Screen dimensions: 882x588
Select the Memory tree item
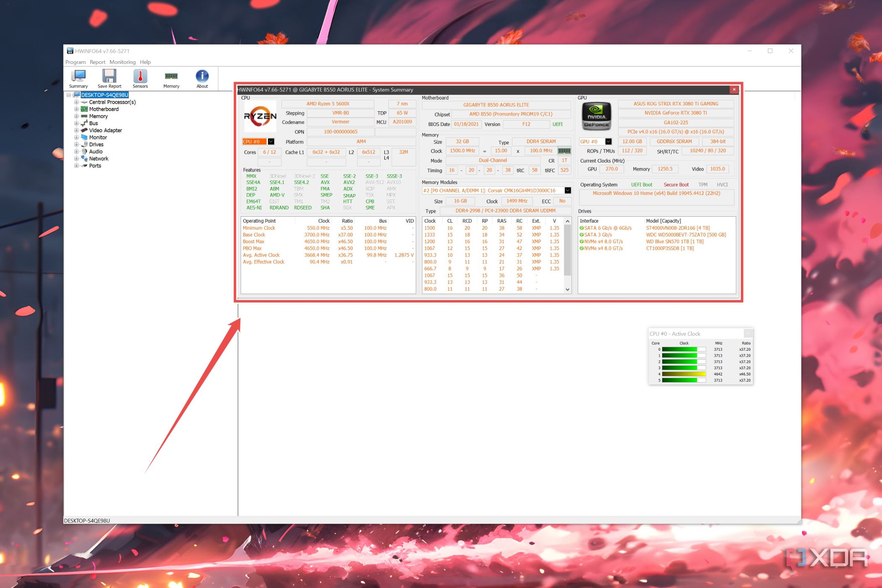click(x=98, y=116)
